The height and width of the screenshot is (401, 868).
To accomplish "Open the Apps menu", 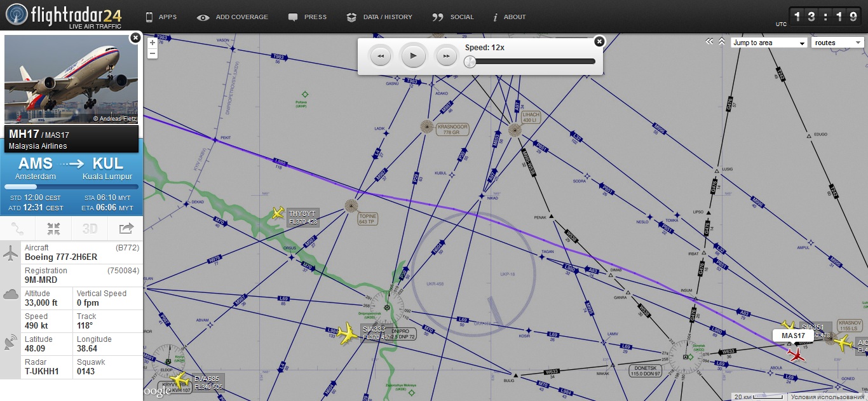I will pos(161,17).
